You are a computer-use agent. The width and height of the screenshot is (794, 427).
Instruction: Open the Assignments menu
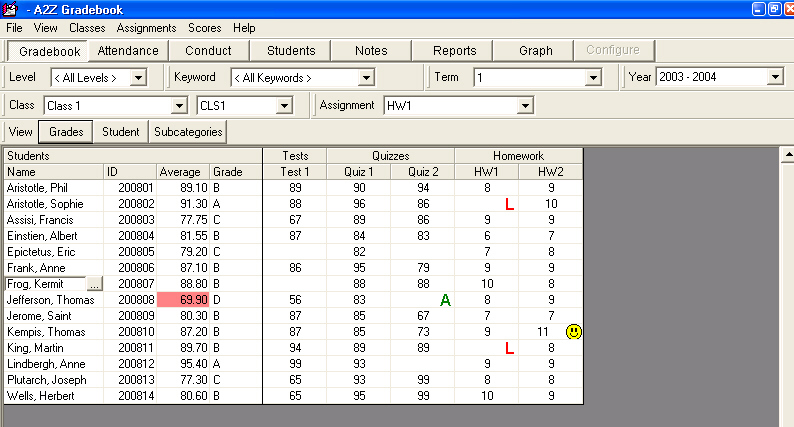[146, 28]
